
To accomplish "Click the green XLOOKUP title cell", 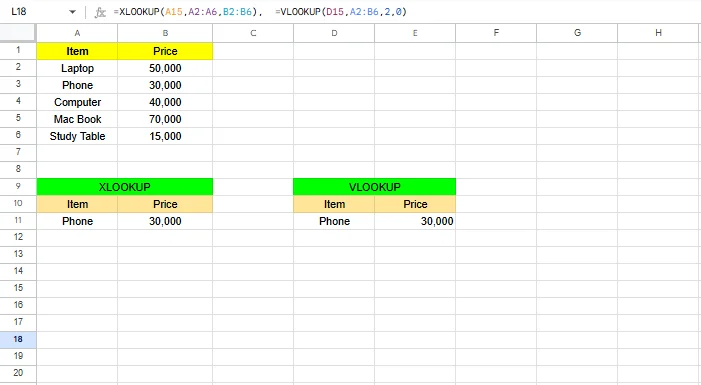I will click(125, 187).
